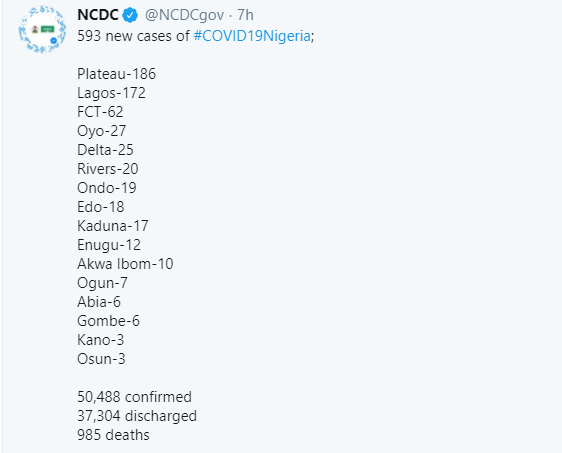Select the Plateau-186 line

(x=116, y=74)
